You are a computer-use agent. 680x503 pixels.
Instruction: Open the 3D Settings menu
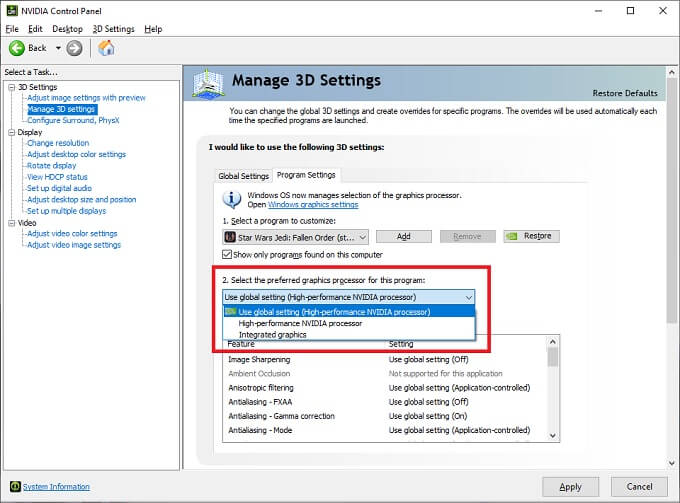[x=113, y=29]
